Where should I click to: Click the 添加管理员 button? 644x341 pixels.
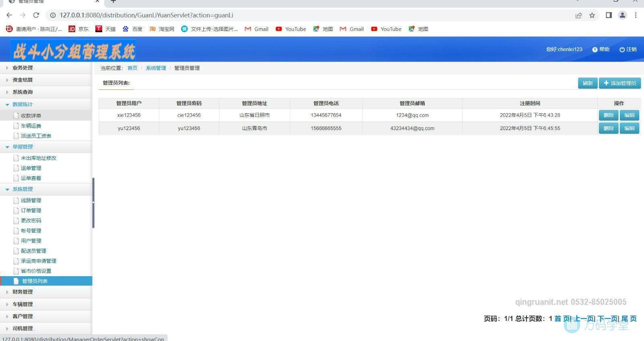[x=620, y=83]
